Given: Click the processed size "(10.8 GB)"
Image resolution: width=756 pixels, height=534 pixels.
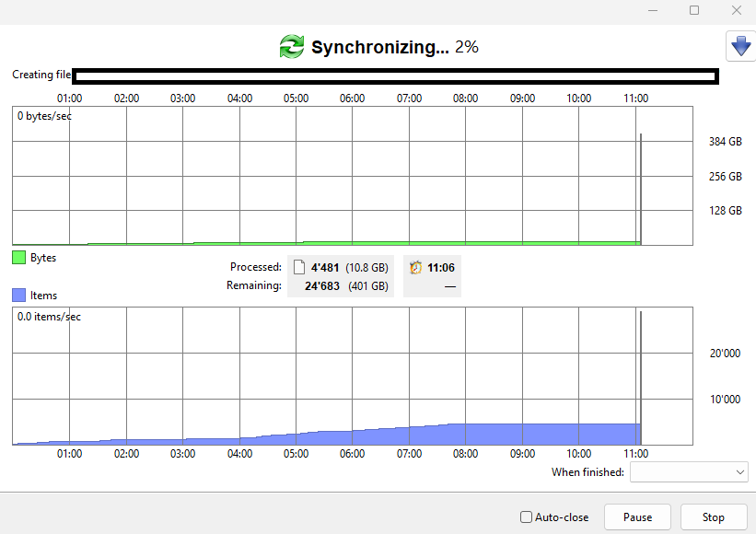Looking at the screenshot, I should [x=366, y=268].
